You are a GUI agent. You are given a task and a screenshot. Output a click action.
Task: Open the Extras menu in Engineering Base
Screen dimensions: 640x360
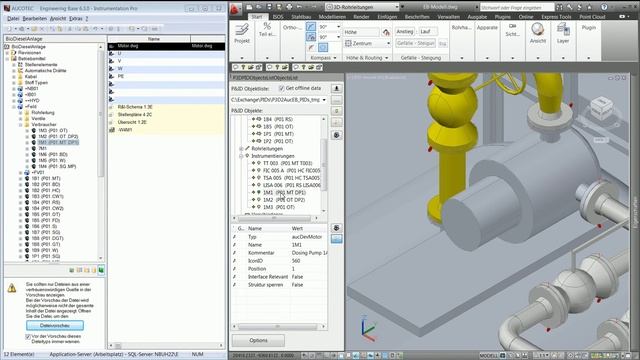[x=76, y=19]
